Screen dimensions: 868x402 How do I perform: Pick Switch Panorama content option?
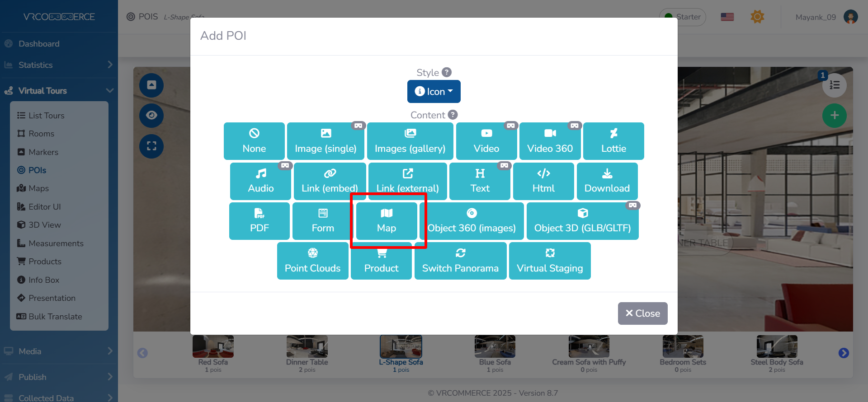pos(460,261)
